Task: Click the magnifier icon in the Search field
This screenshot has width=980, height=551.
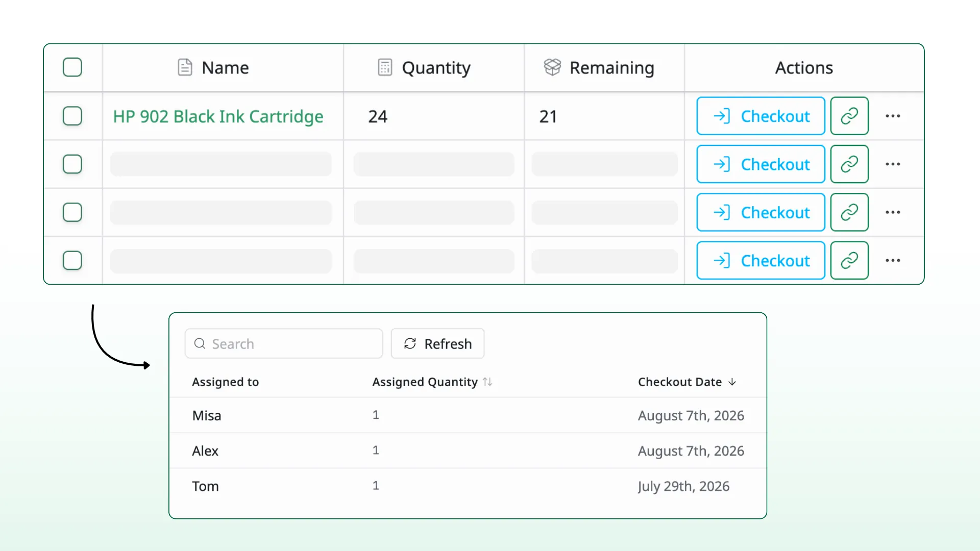Action: pos(200,344)
